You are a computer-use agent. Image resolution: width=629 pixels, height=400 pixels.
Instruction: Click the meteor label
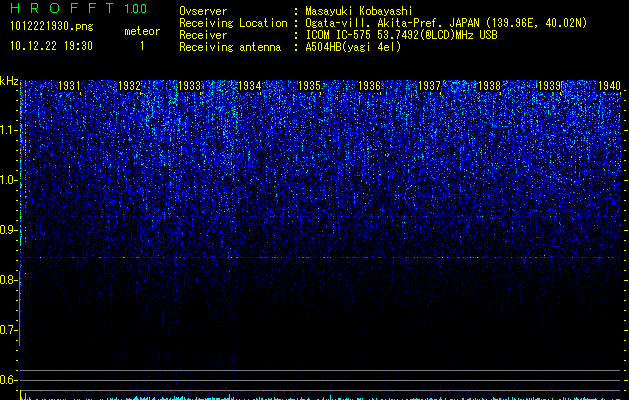142,31
